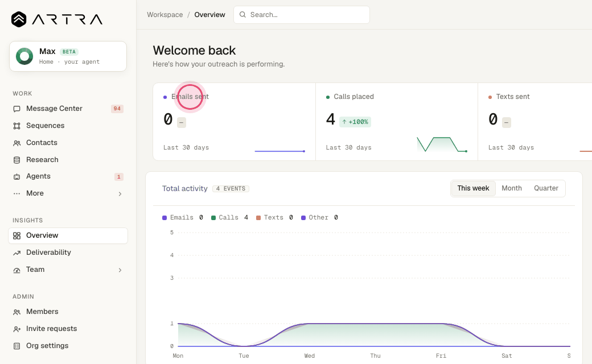Click the Artra logo icon
Viewport: 592px width, 364px height.
(18, 19)
